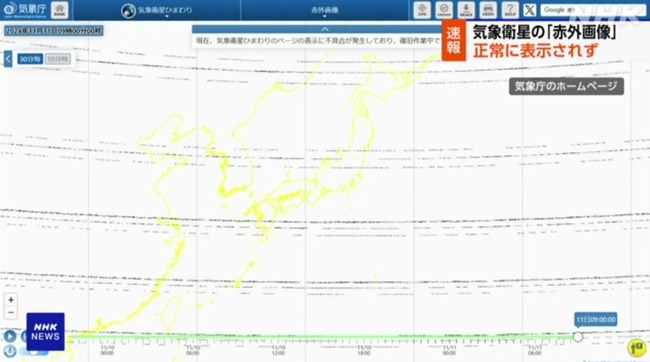Click the 11/11 06:00 timeline label

[x=534, y=350]
